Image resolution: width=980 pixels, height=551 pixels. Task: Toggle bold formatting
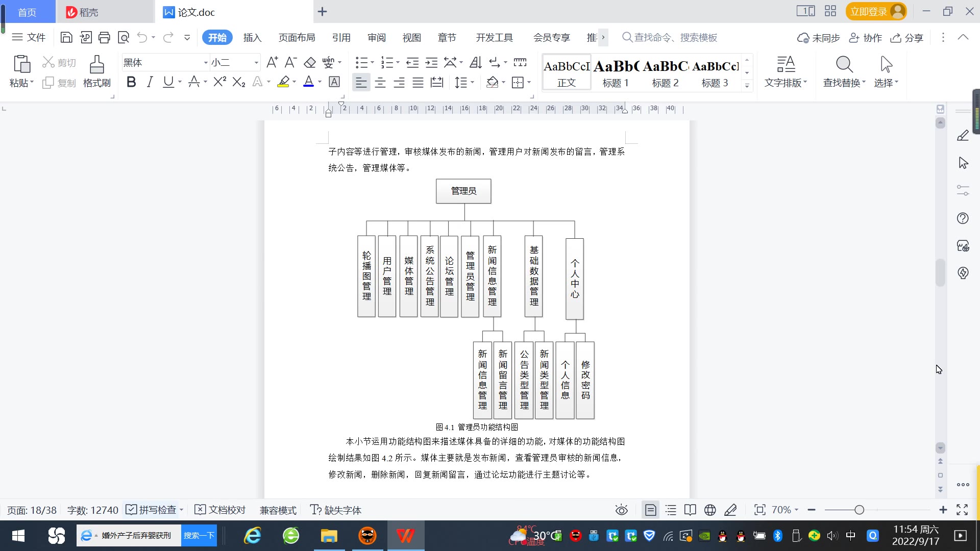(131, 82)
